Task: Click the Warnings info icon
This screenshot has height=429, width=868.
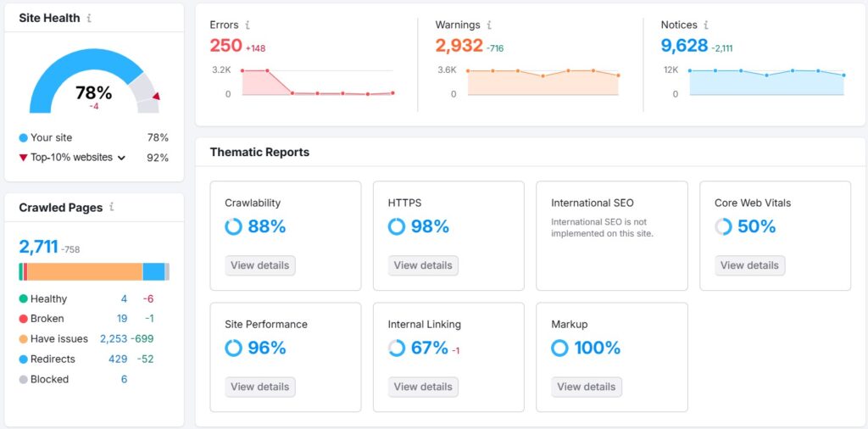Action: [x=489, y=25]
